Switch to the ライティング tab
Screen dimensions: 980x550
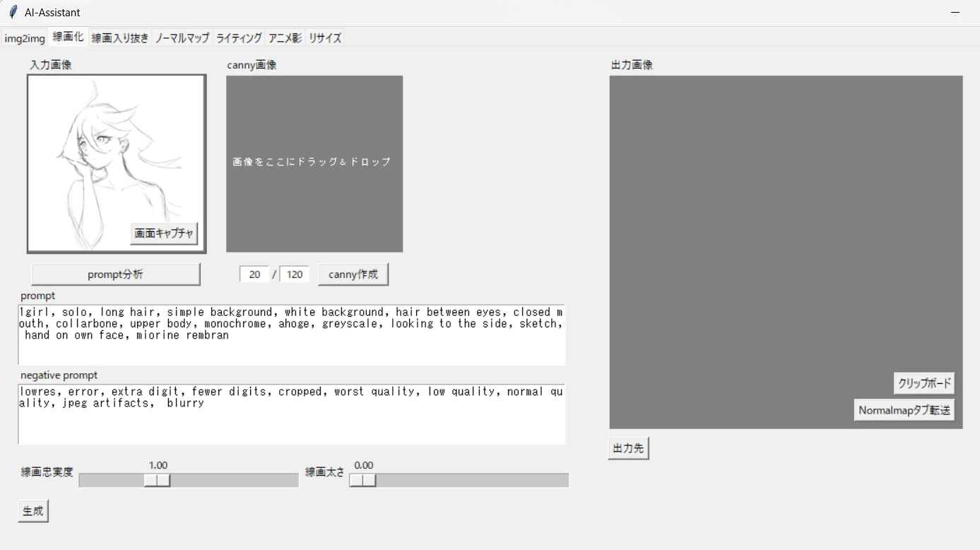coord(239,38)
